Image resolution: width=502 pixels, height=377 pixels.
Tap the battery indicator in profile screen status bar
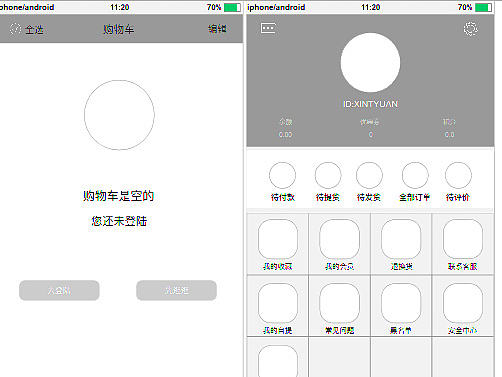[x=483, y=7]
